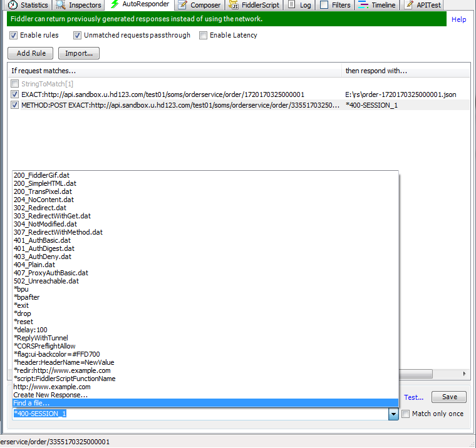The image size is (476, 448).
Task: Click the 'If request matches...' column header
Action: pos(175,71)
